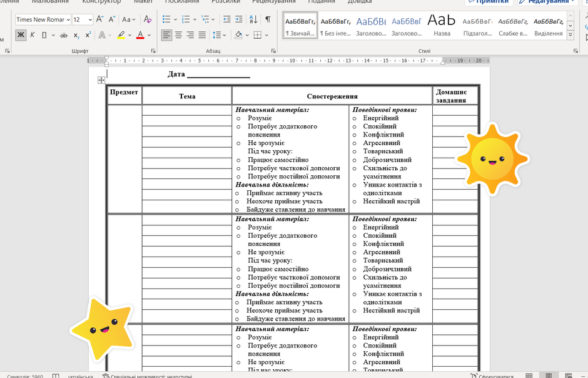
Task: Open the Макет ribbon tab
Action: pos(143,1)
